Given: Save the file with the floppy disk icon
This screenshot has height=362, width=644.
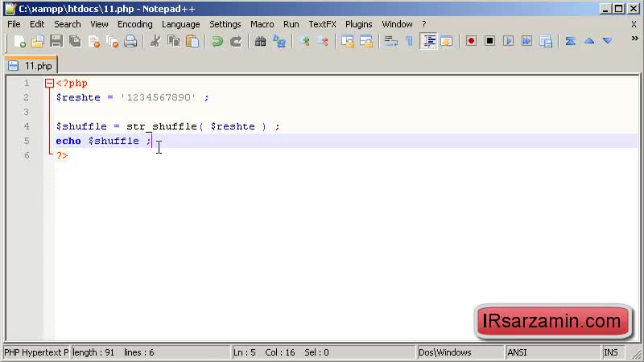Looking at the screenshot, I should pyautogui.click(x=56, y=42).
